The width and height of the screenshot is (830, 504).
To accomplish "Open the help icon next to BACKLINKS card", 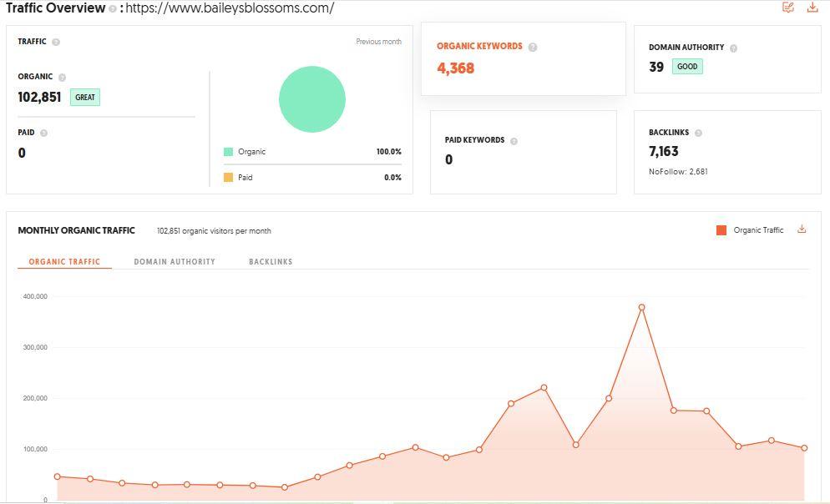I will tap(698, 133).
